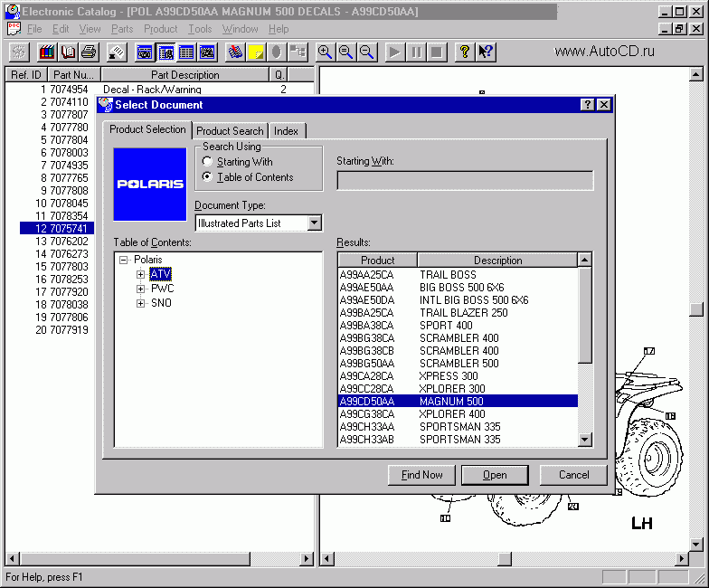Image resolution: width=709 pixels, height=588 pixels.
Task: Select the Product Selection tab
Action: [x=147, y=129]
